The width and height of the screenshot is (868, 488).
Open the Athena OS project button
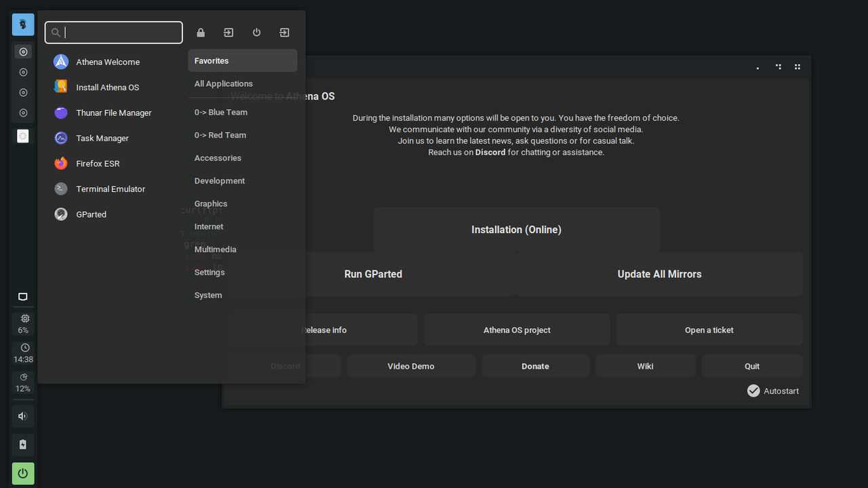tap(517, 330)
